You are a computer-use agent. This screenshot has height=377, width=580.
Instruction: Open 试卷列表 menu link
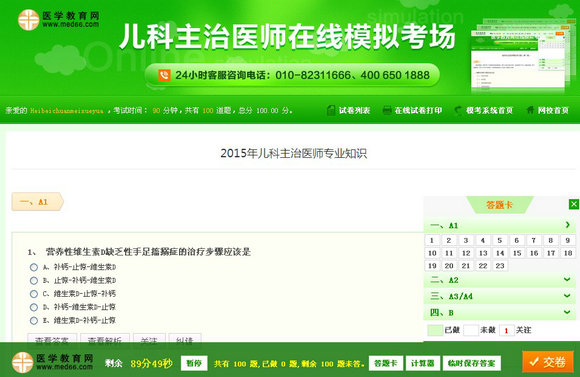354,110
